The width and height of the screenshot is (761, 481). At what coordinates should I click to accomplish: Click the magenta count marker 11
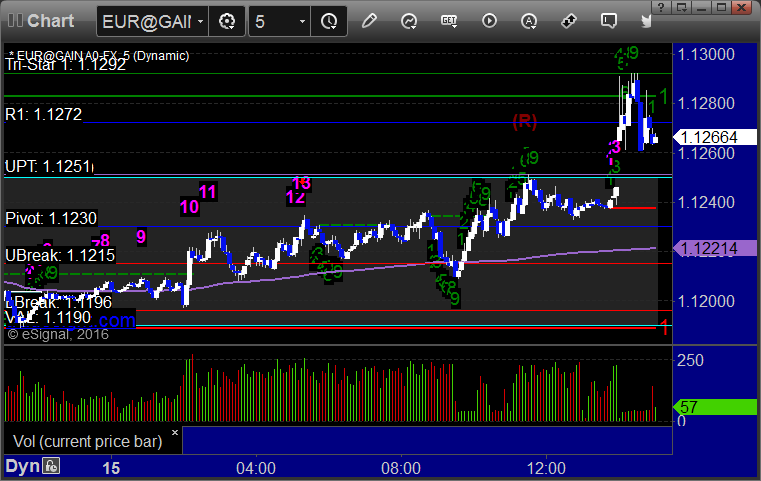(x=208, y=192)
